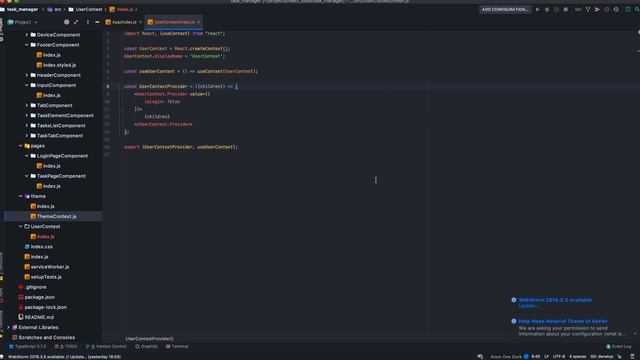Close the UserContext/index.js editor tab
The width and height of the screenshot is (640, 360).
(x=199, y=22)
